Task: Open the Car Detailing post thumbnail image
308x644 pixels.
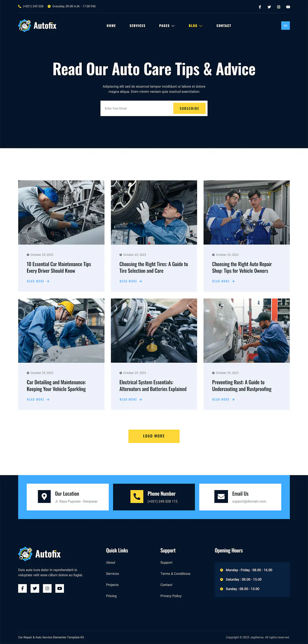Action: [61, 330]
